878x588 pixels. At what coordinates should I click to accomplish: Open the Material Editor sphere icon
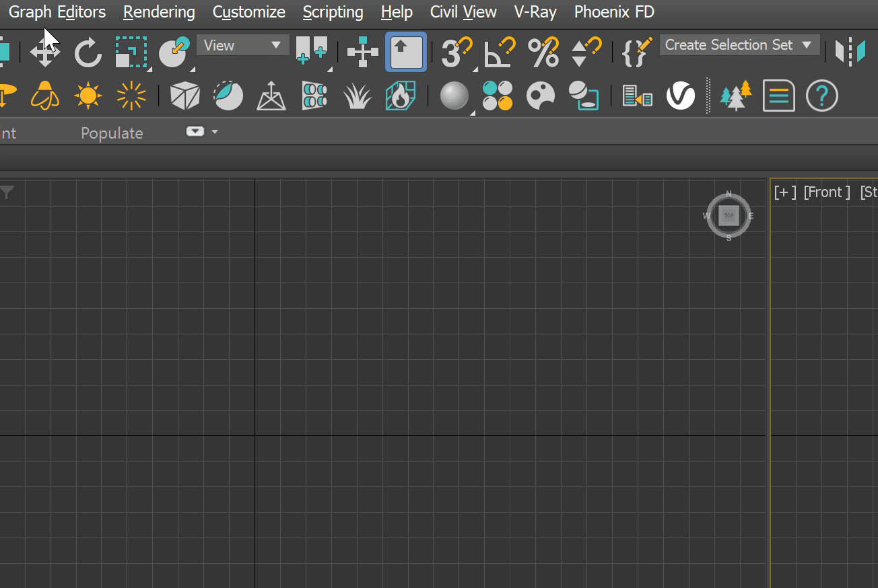[454, 96]
